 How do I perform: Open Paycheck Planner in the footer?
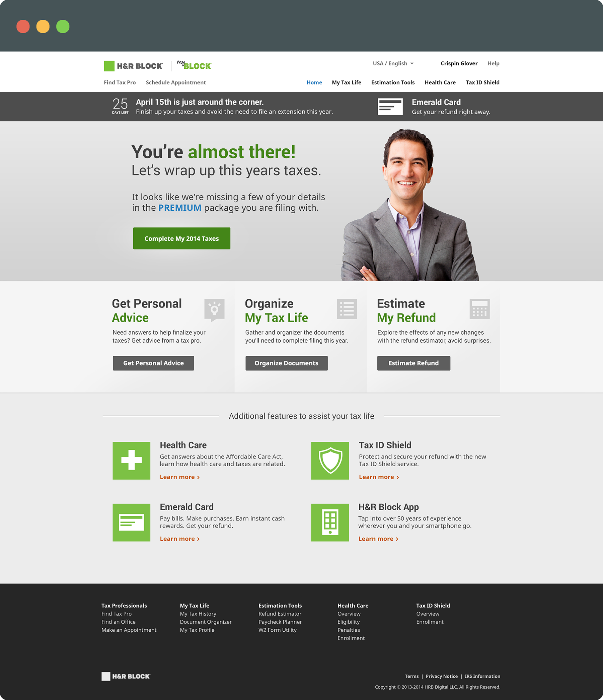[280, 622]
